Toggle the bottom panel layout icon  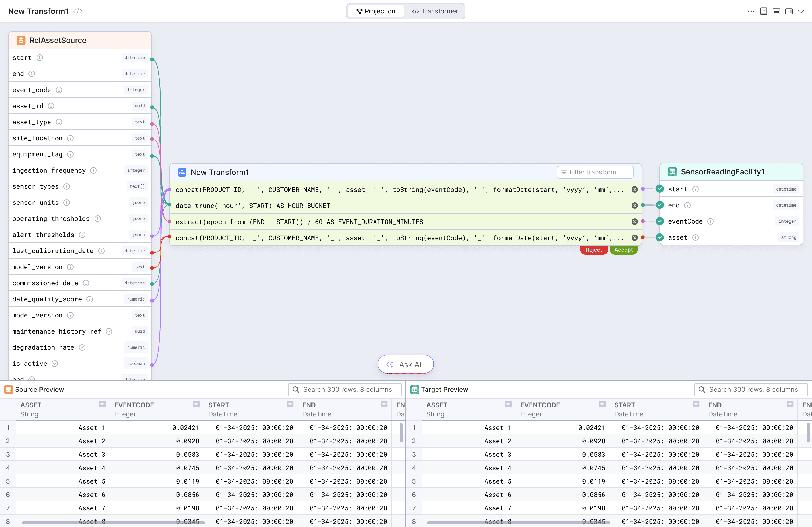tap(776, 11)
